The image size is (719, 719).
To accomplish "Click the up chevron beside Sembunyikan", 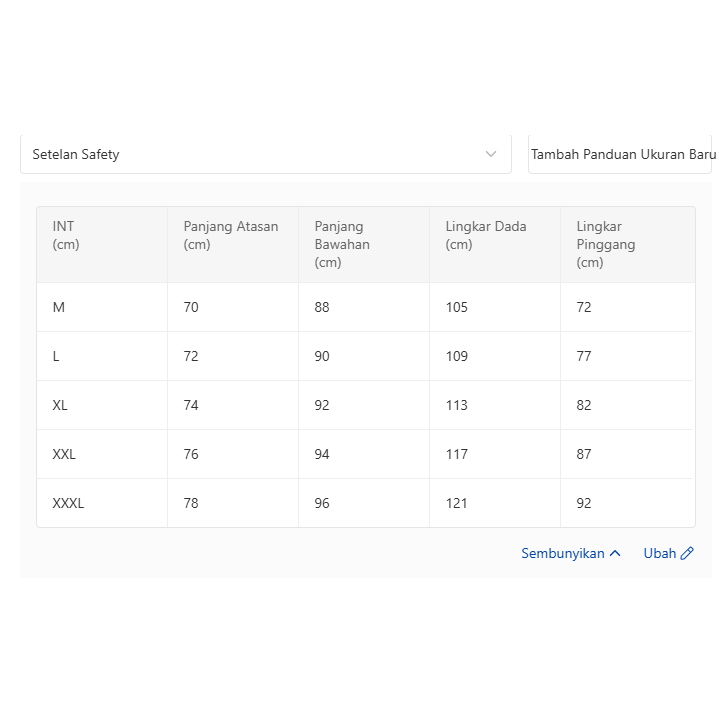I will [615, 553].
